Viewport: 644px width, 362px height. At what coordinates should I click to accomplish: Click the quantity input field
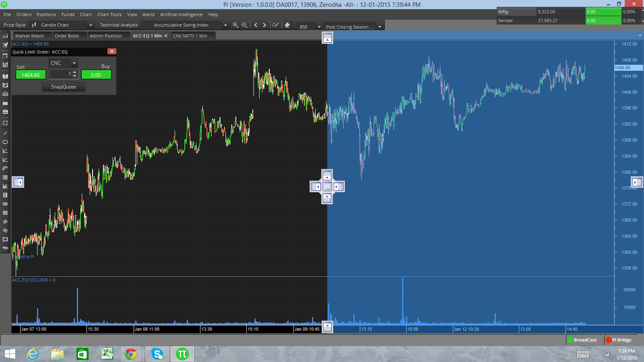(60, 74)
